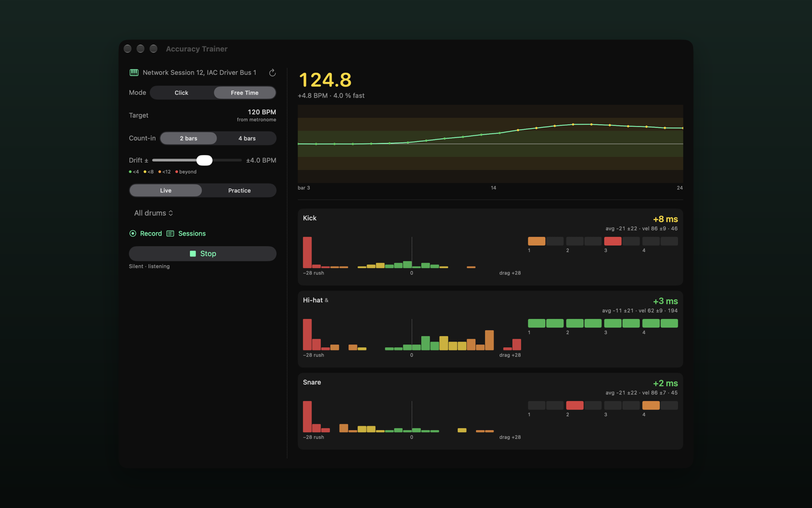The height and width of the screenshot is (508, 812).
Task: Click the 120 BPM target value
Action: point(262,112)
